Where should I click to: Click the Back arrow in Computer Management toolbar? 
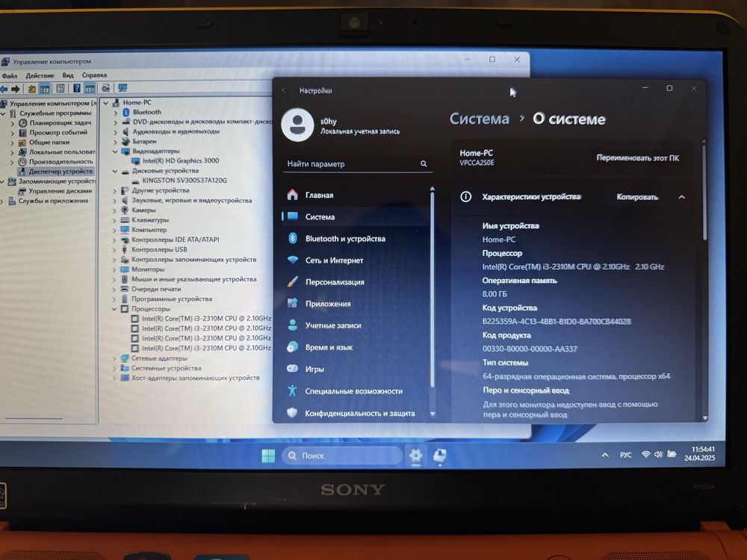4,89
